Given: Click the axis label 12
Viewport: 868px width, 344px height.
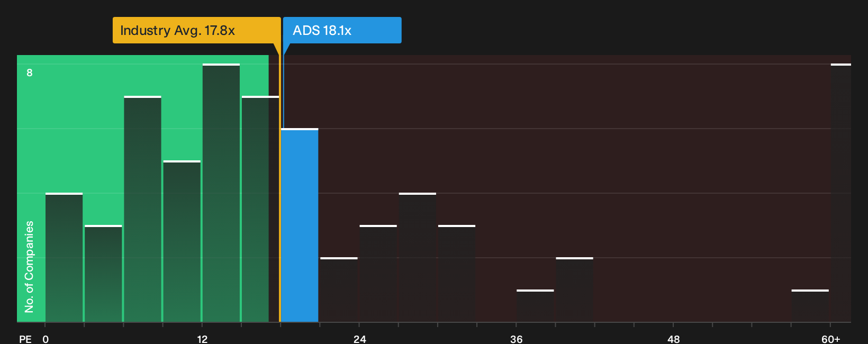Looking at the screenshot, I should [202, 339].
